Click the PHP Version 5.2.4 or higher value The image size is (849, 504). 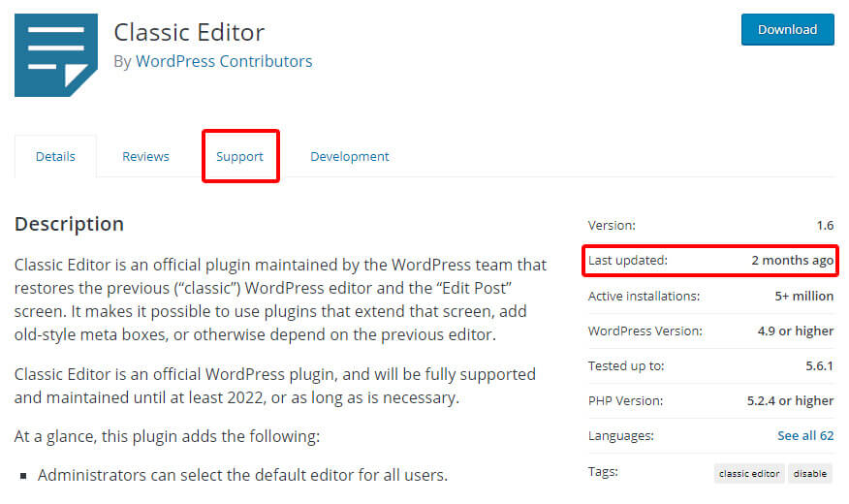pos(791,400)
